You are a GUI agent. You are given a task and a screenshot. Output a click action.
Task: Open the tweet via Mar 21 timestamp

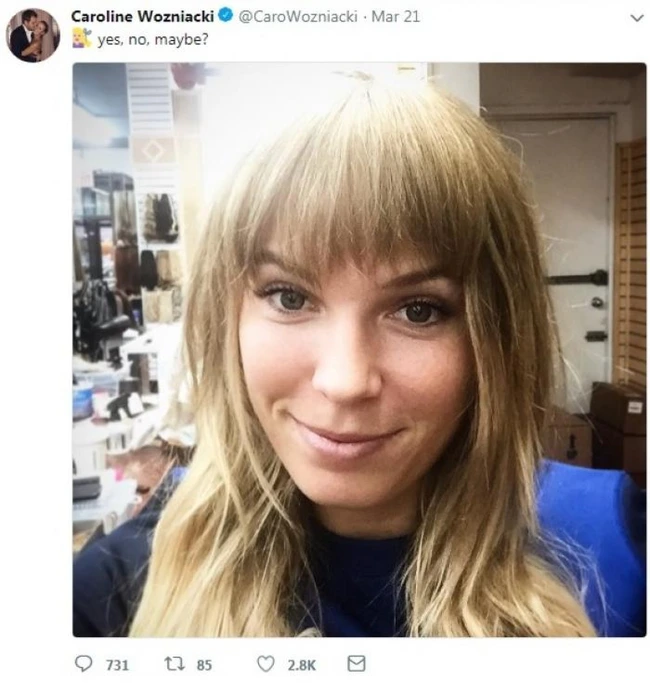(396, 17)
